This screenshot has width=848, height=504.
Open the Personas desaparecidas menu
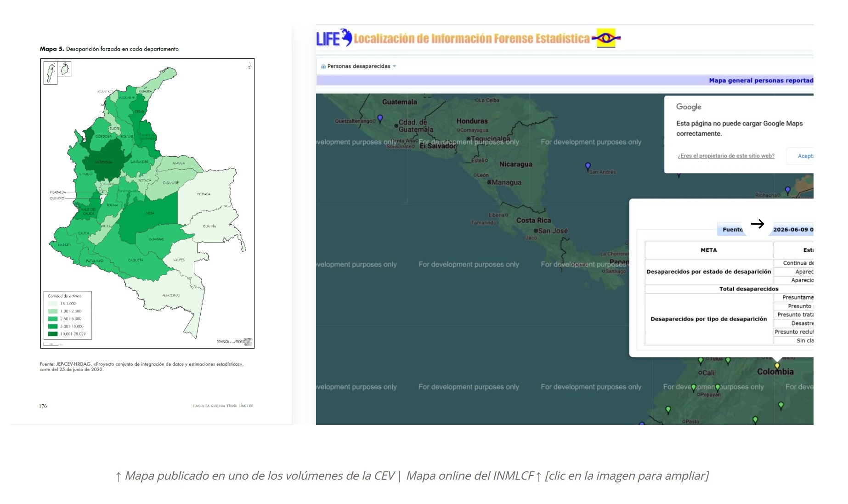(359, 66)
